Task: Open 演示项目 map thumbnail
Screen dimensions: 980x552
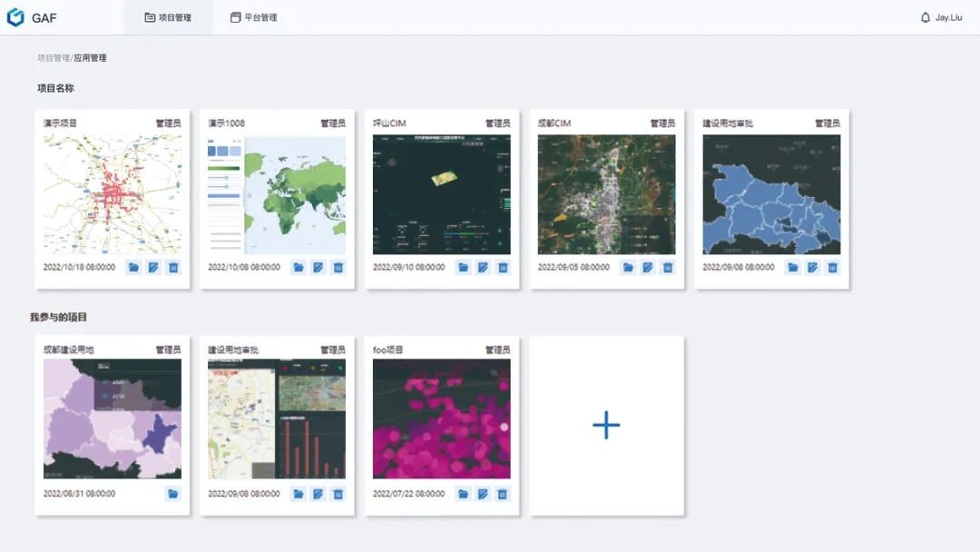Action: coord(113,194)
